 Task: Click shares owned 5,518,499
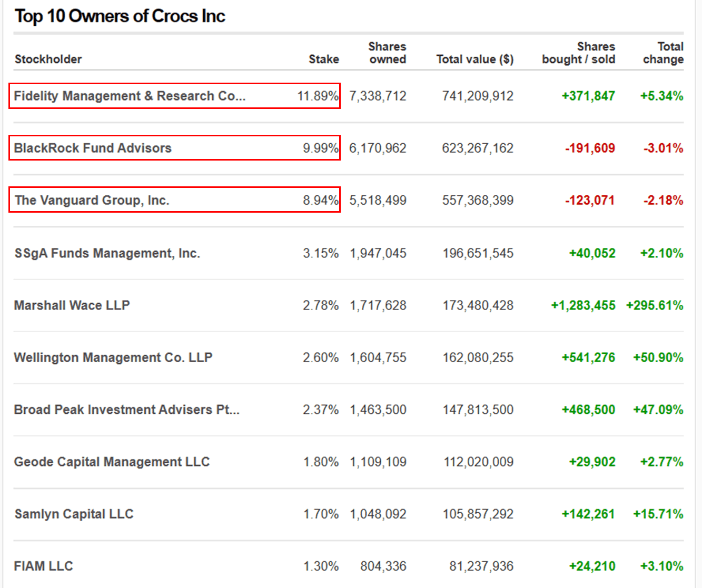tap(378, 200)
